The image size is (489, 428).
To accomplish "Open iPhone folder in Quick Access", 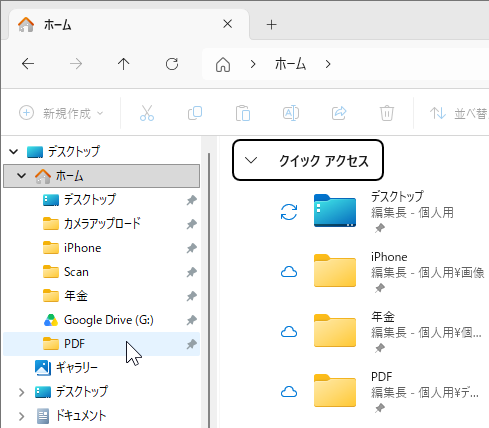I will coord(335,271).
